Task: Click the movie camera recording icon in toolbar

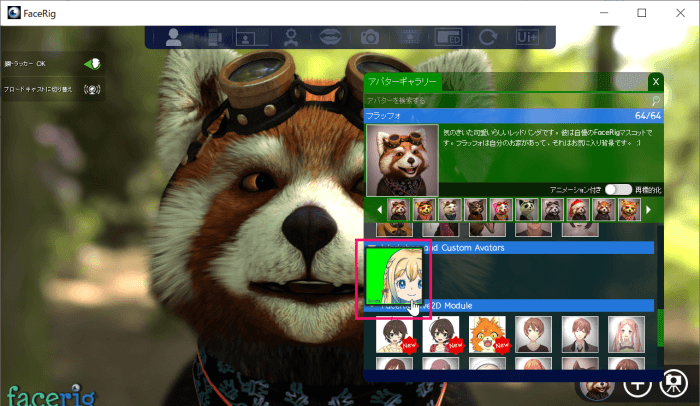Action: [x=215, y=38]
